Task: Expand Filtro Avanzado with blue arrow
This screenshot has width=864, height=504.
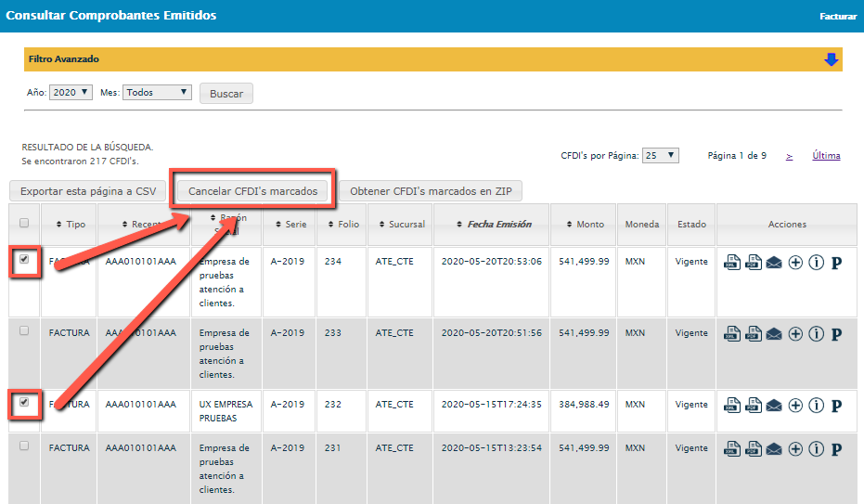Action: coord(831,59)
